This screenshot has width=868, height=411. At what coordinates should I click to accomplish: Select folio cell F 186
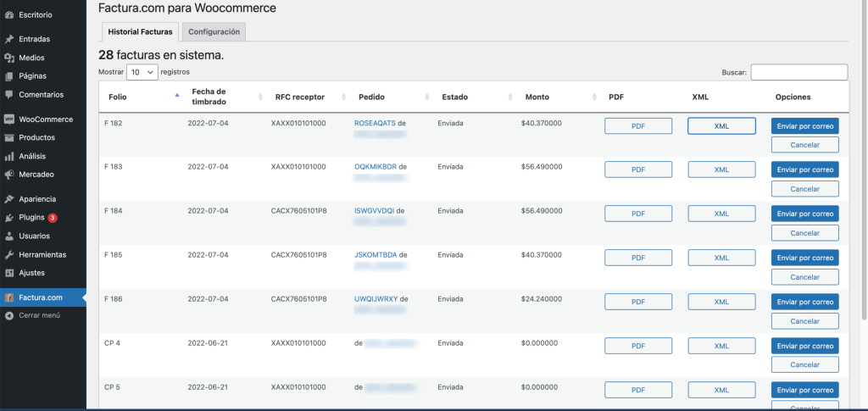coord(113,298)
